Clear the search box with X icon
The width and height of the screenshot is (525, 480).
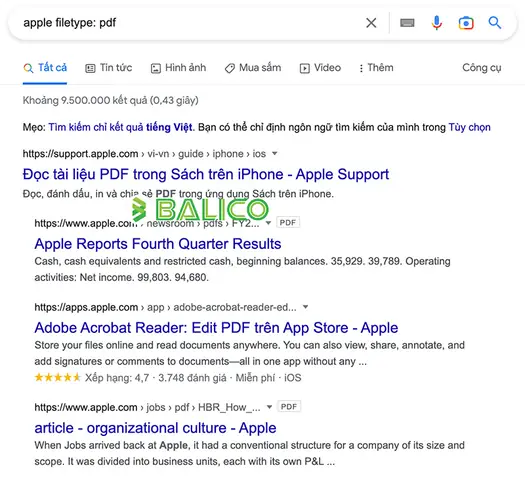(371, 23)
